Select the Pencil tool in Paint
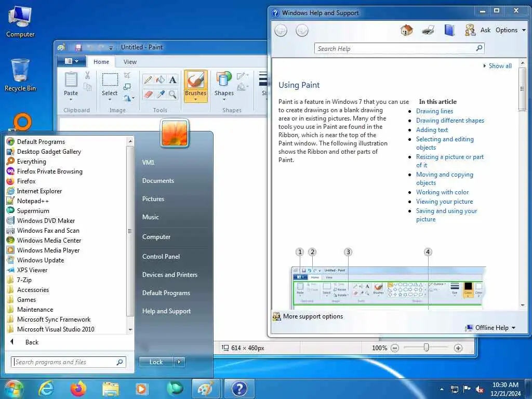This screenshot has width=532, height=399. (x=148, y=79)
